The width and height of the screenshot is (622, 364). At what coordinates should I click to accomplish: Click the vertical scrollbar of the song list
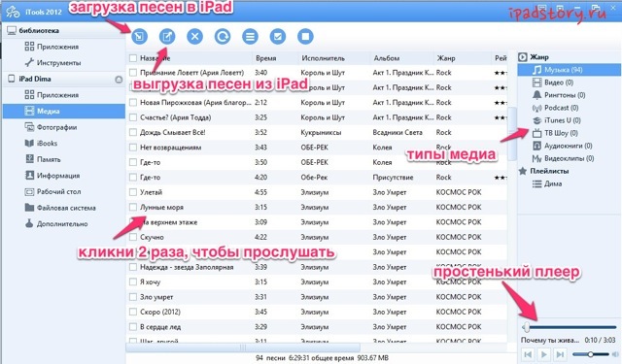(512, 133)
